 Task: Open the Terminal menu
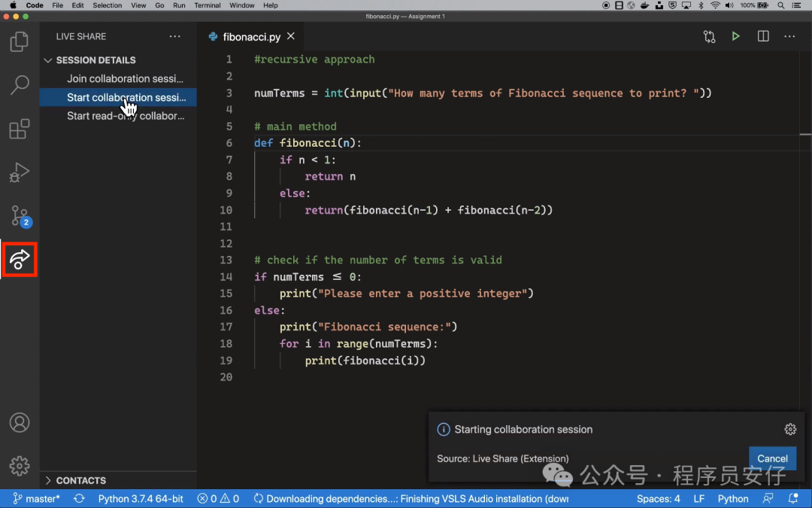(208, 5)
